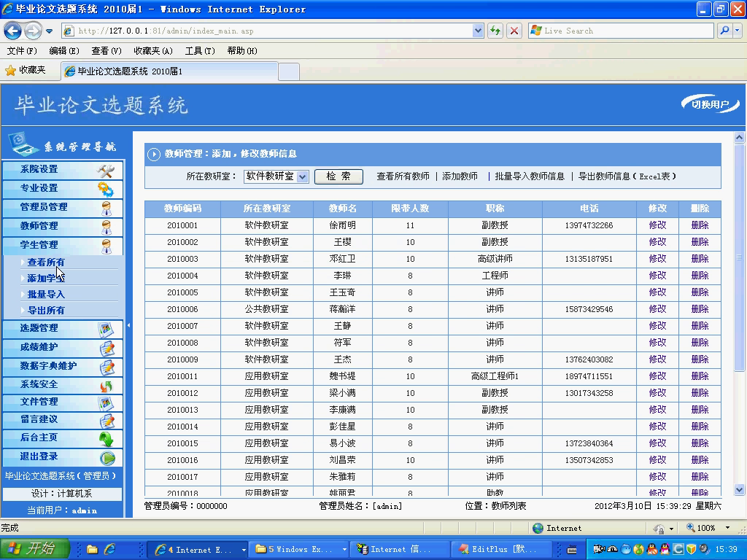This screenshot has width=747, height=560.
Task: Click the edit icon beside 成绩维护
Action: pyautogui.click(x=107, y=348)
